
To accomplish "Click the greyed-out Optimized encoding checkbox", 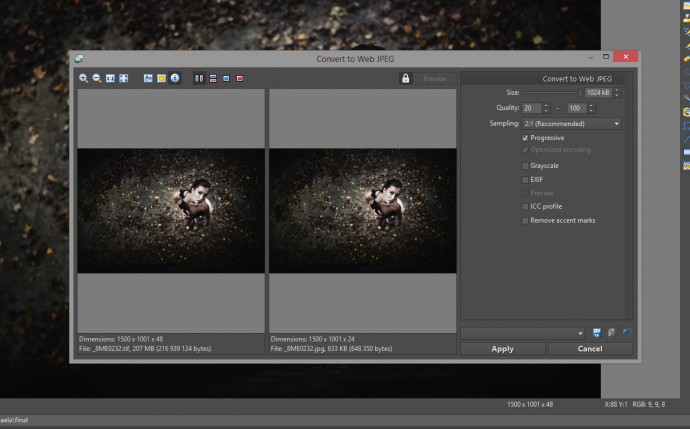I will pyautogui.click(x=525, y=150).
